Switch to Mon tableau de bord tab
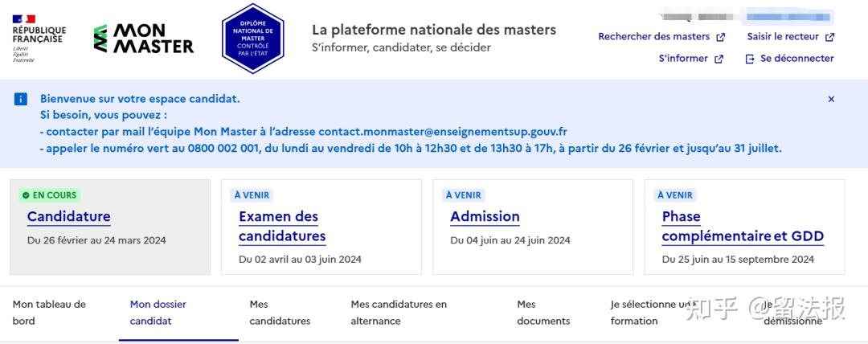The width and height of the screenshot is (868, 344). [49, 313]
